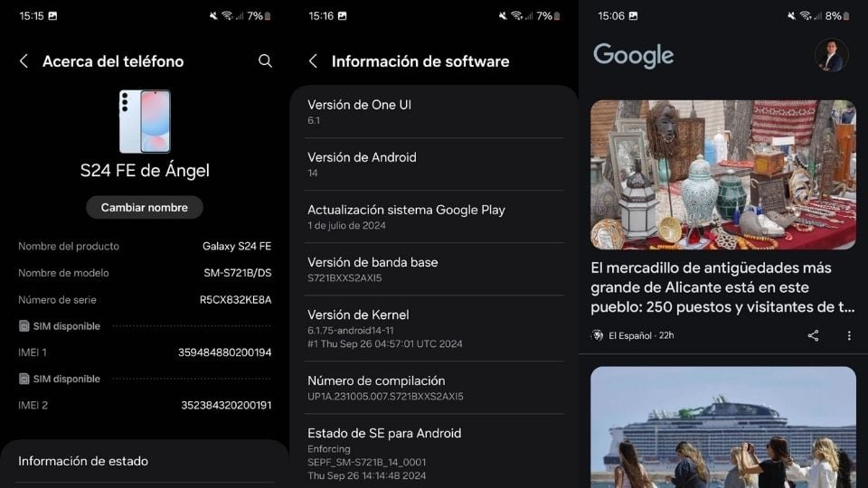Viewport: 868px width, 488px height.
Task: Tap gallery notification icon beside 15:06
Action: (x=633, y=16)
